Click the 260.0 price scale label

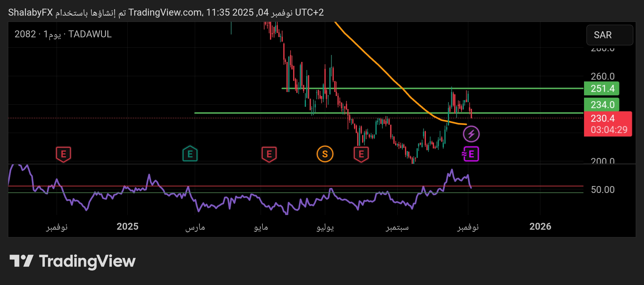point(603,76)
